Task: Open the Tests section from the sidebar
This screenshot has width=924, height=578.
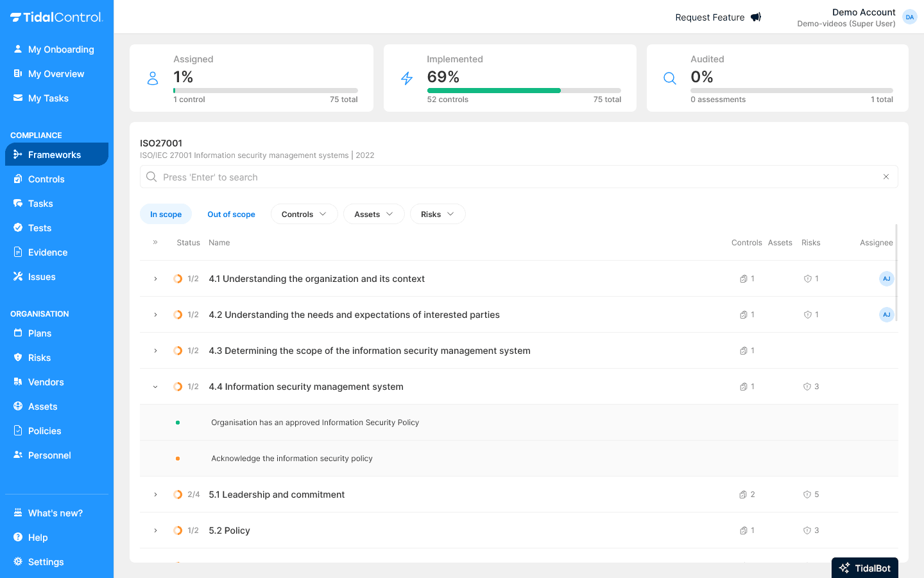Action: point(17,227)
